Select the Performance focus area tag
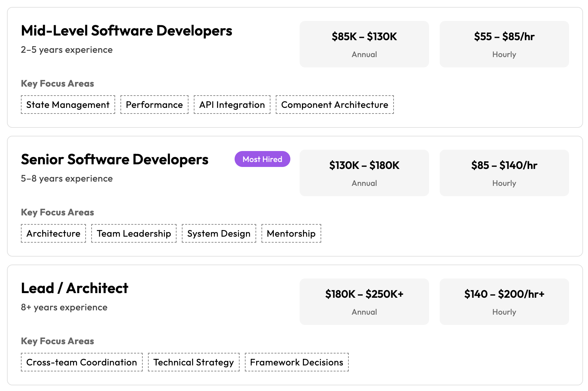The width and height of the screenshot is (588, 391). coord(154,105)
